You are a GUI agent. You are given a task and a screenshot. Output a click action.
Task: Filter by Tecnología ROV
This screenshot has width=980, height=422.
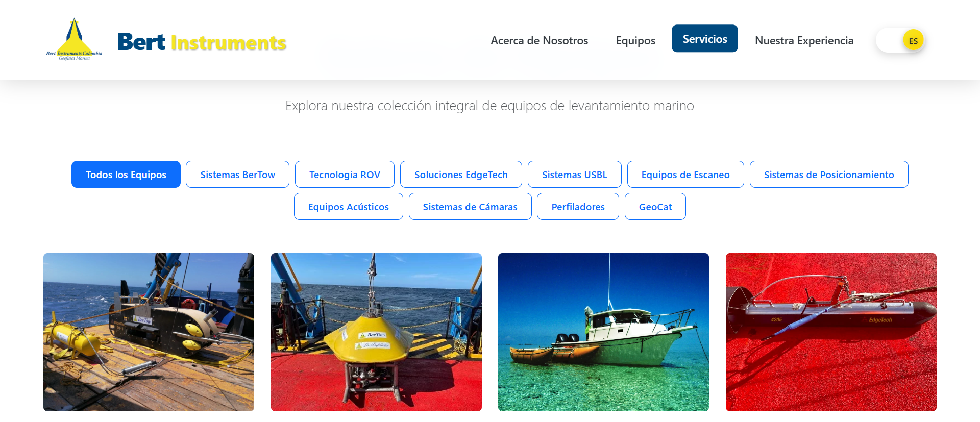345,175
